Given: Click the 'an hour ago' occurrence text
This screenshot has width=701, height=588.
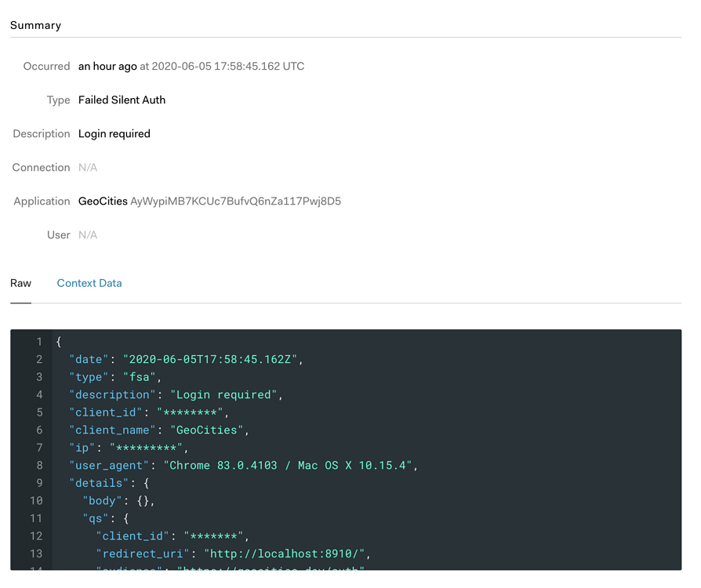Looking at the screenshot, I should click(107, 66).
